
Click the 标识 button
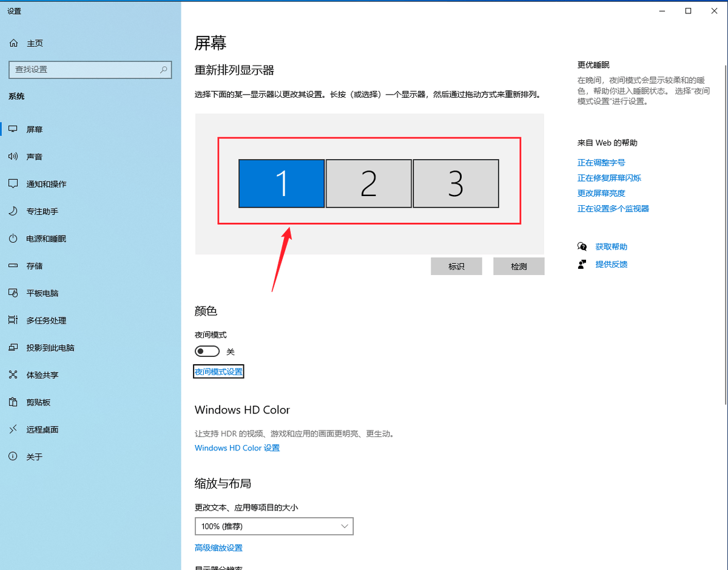(x=456, y=266)
